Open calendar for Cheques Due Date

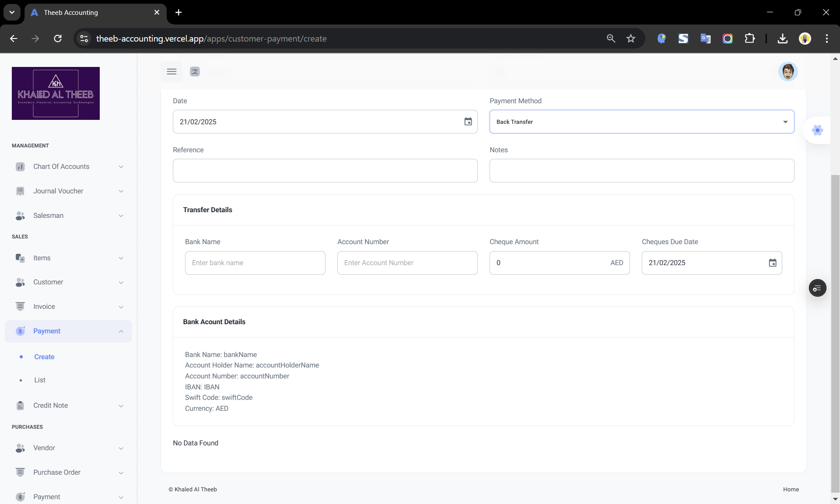[773, 263]
